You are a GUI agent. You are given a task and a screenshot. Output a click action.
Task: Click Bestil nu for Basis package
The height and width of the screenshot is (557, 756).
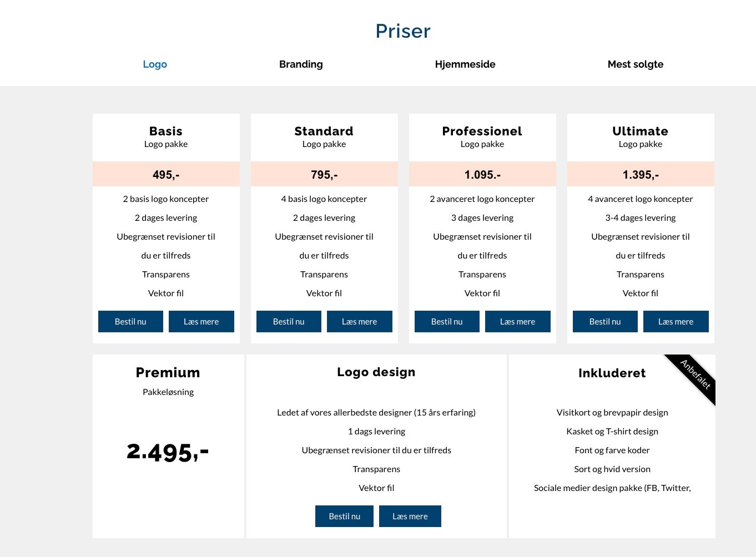(x=130, y=322)
